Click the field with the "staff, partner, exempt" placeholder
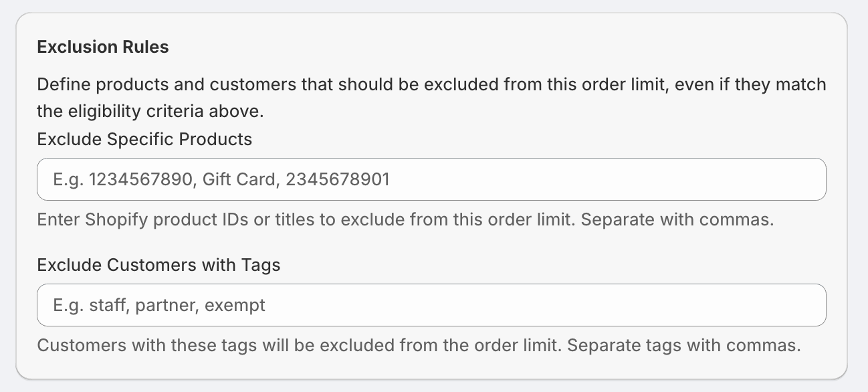The height and width of the screenshot is (392, 868). point(431,305)
